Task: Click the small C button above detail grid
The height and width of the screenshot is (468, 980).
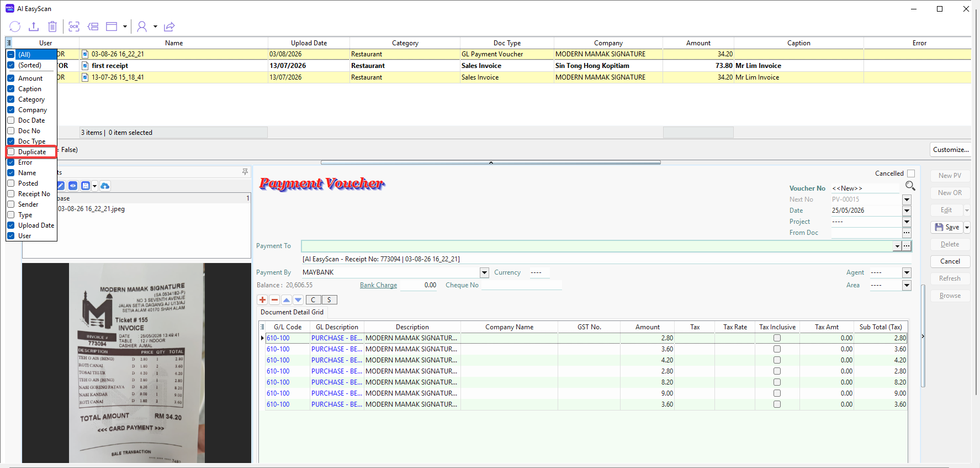Action: pyautogui.click(x=313, y=299)
